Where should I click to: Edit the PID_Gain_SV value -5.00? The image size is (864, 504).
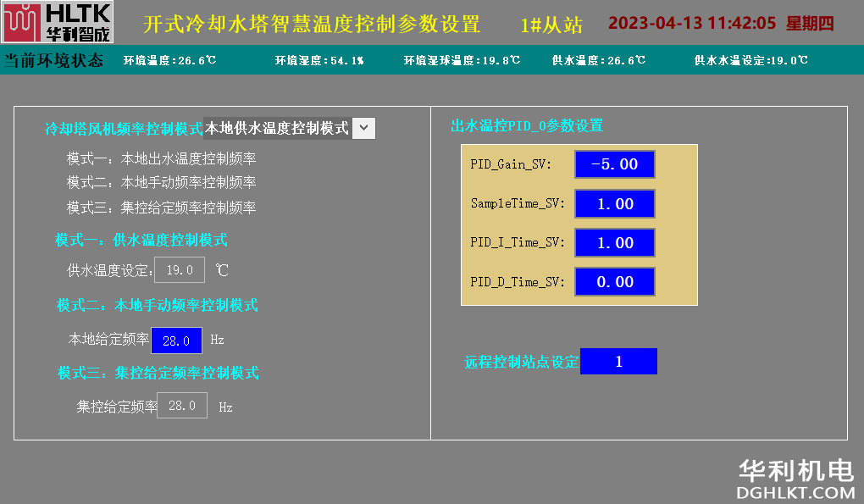point(614,164)
